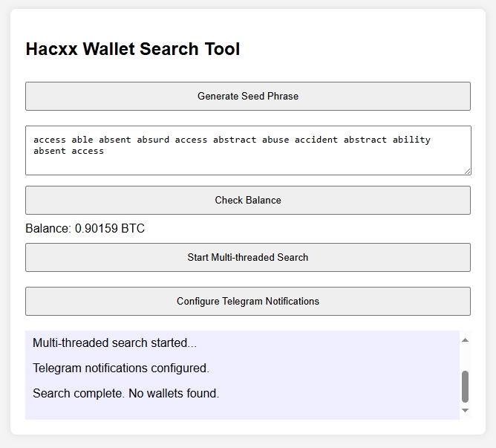This screenshot has height=448, width=496.
Task: Click the Balance: 0.90159 BTC readout
Action: pyautogui.click(x=85, y=228)
